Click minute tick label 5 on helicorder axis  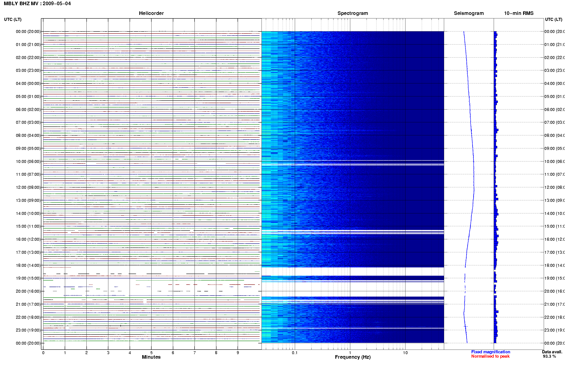click(151, 353)
